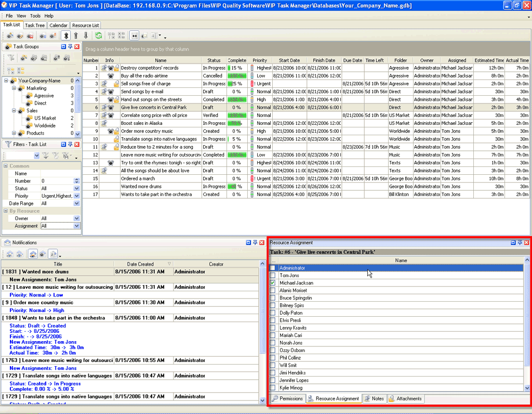Click the up arrow icon in main toolbar
The width and height of the screenshot is (532, 414).
point(76,36)
